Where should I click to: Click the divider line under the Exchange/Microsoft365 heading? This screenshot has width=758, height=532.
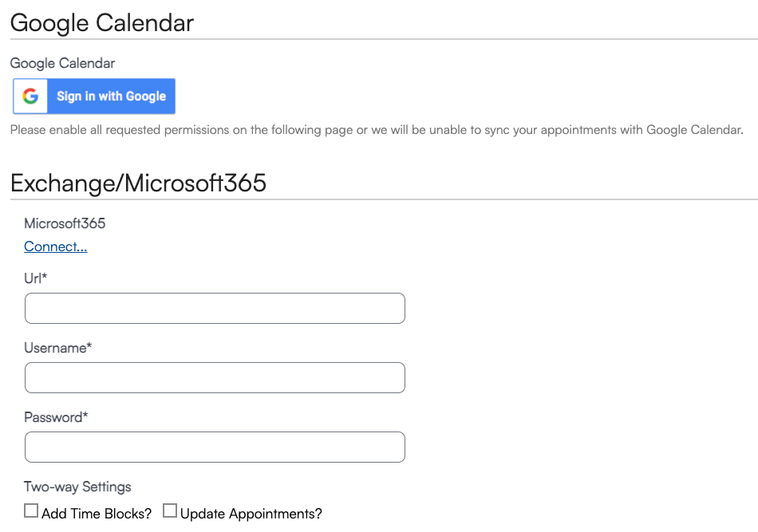[x=384, y=199]
